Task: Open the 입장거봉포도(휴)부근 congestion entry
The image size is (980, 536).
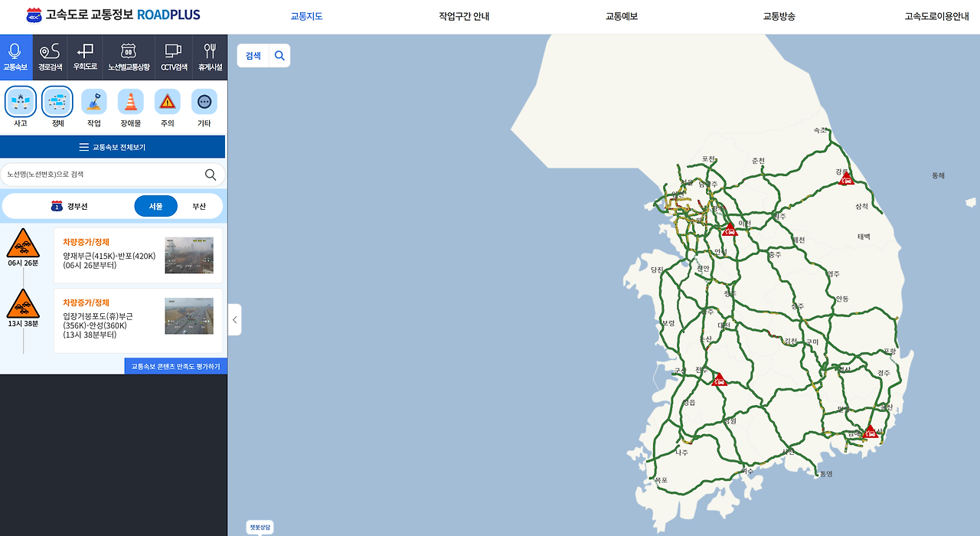Action: pos(138,320)
